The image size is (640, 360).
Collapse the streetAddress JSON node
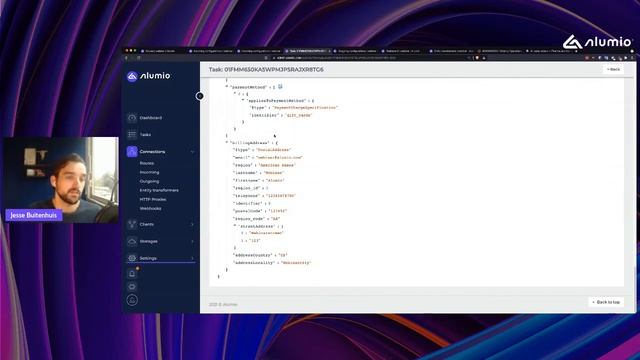point(235,226)
